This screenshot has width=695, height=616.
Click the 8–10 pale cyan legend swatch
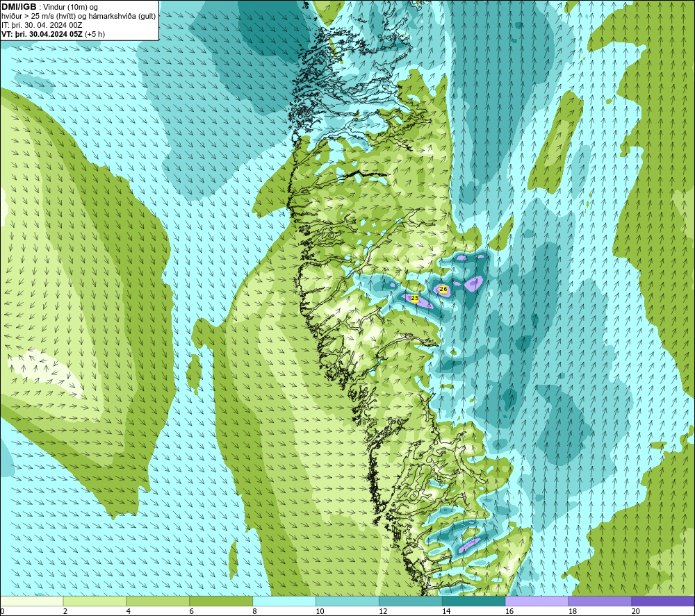[x=284, y=601]
